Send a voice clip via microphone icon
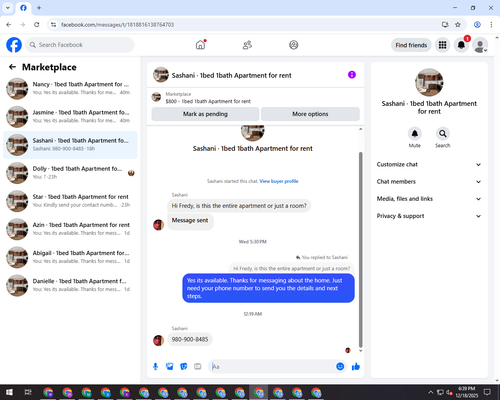Image resolution: width=500 pixels, height=400 pixels. click(155, 367)
